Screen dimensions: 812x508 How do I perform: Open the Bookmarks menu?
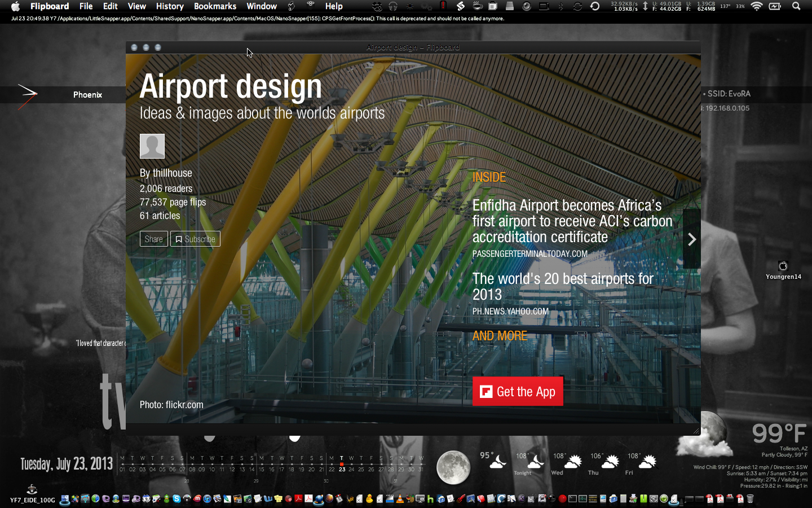[215, 6]
